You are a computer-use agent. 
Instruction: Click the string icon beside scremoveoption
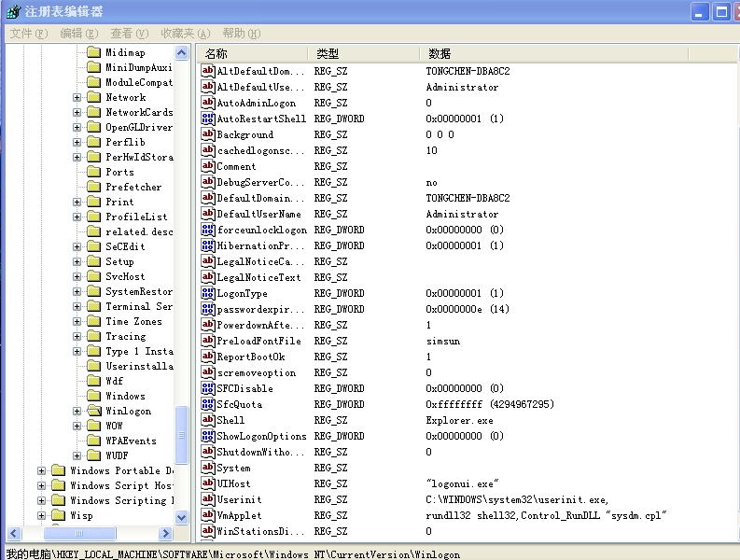[x=208, y=372]
